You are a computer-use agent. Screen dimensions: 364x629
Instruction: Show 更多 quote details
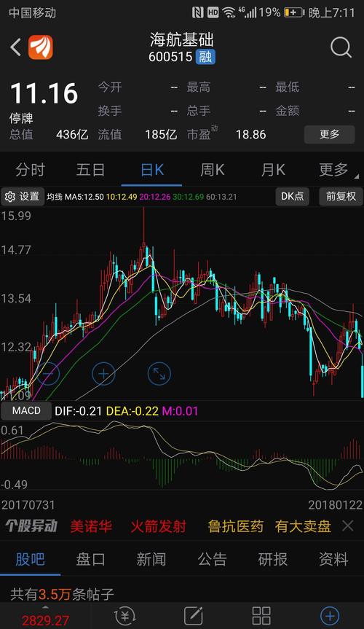330,134
